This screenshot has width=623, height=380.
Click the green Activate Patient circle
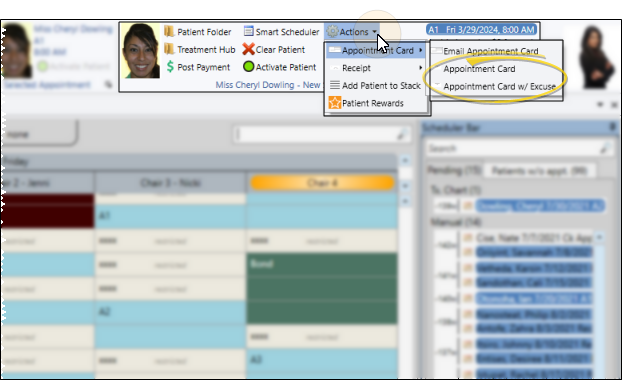248,67
